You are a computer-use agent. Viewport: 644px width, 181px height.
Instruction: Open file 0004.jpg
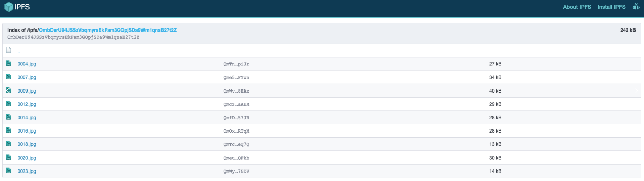tap(27, 64)
